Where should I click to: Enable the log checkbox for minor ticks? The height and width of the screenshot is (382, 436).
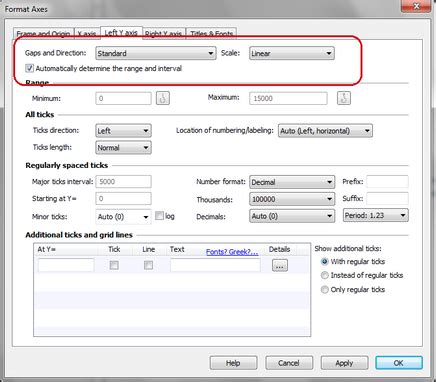click(159, 216)
